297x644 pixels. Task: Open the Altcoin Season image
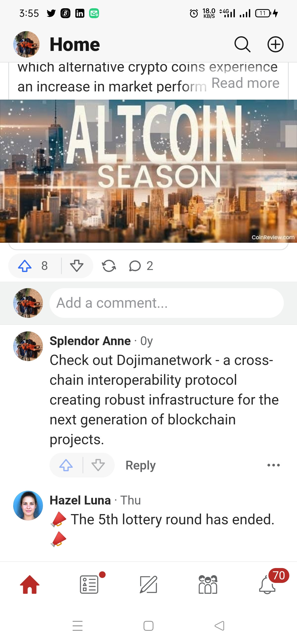tap(148, 171)
